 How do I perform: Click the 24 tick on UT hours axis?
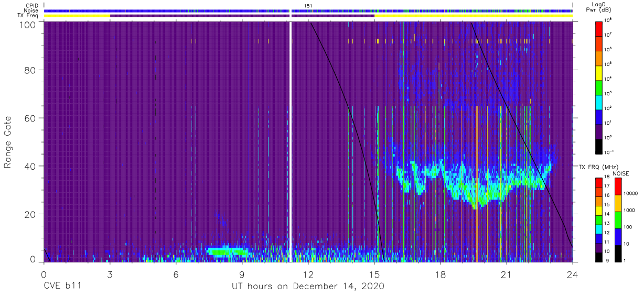click(572, 273)
